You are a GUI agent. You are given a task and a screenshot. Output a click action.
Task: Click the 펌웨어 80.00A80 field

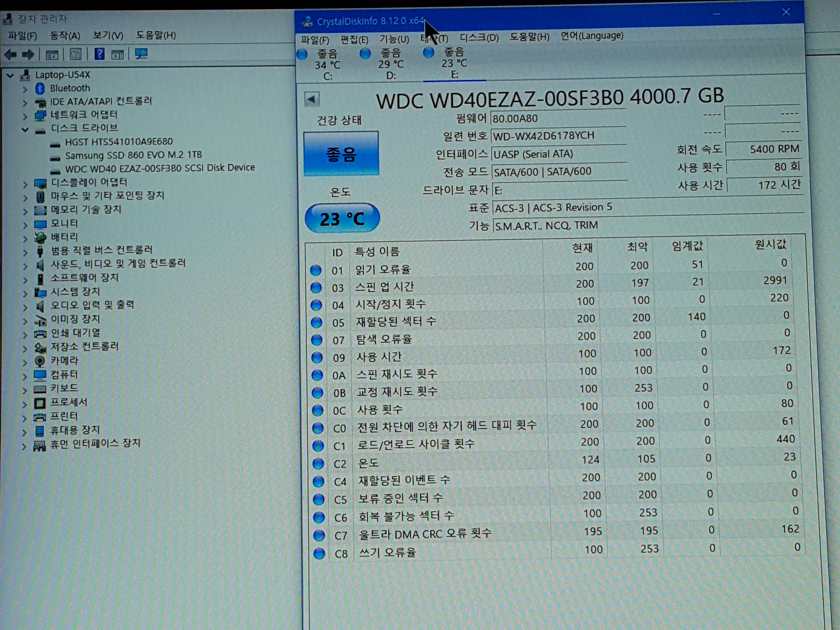(558, 118)
